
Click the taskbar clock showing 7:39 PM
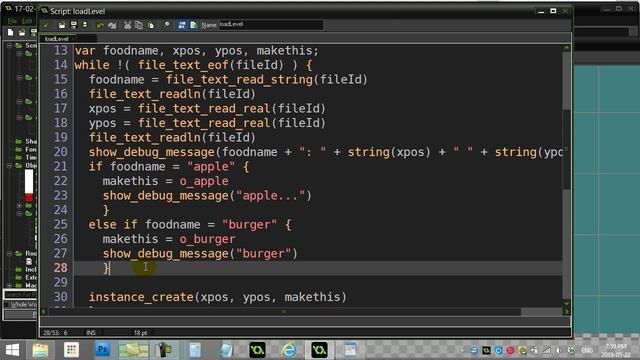(616, 350)
